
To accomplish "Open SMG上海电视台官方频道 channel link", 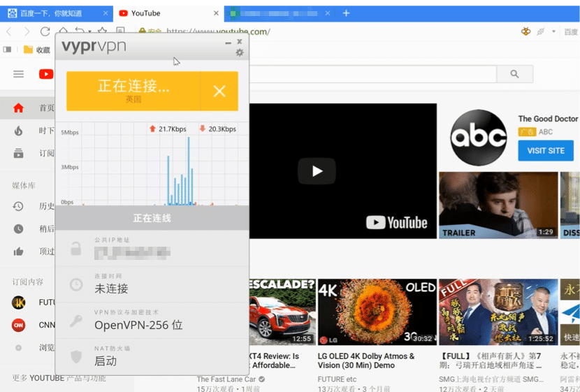I will click(491, 379).
